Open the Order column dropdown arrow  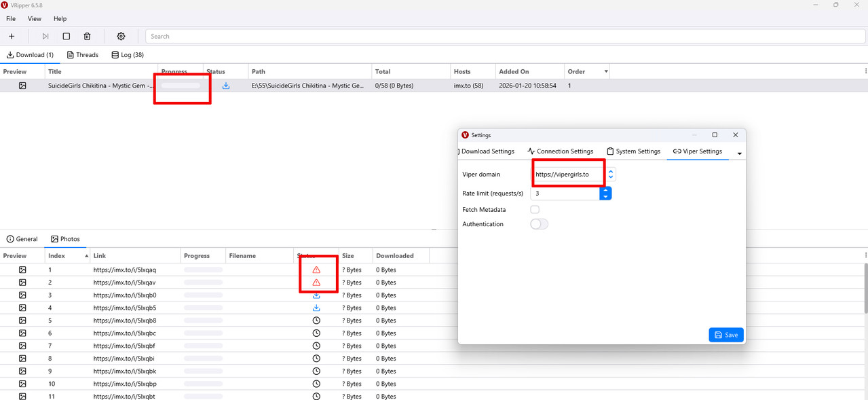click(x=606, y=71)
